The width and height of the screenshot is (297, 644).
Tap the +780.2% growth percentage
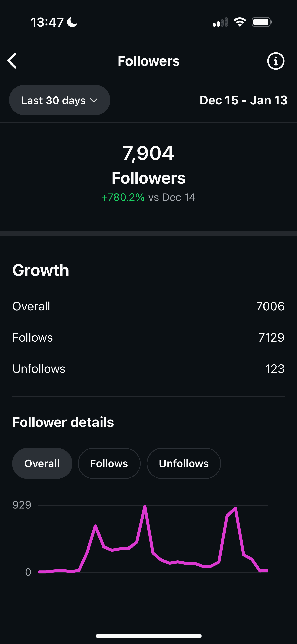coord(123,197)
